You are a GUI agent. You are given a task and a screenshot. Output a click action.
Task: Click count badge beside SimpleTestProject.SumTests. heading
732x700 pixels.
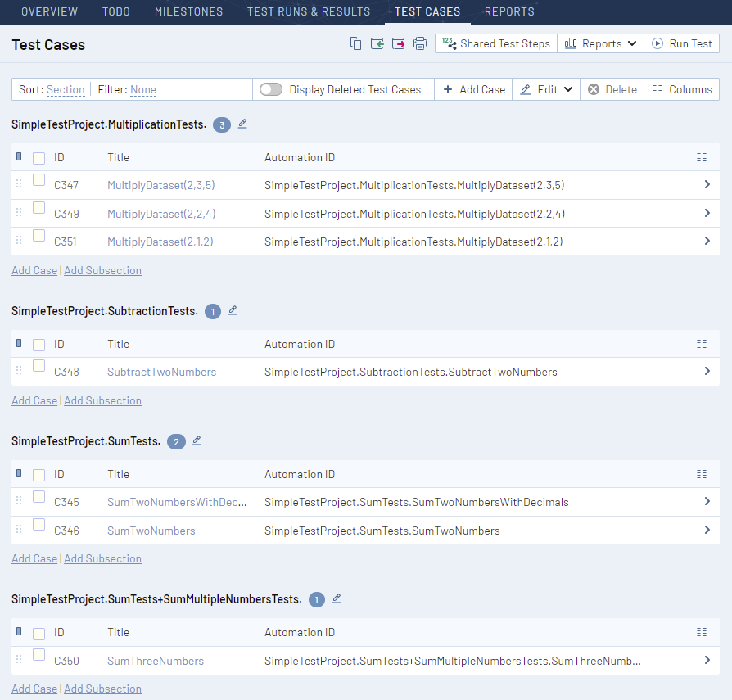tap(177, 442)
